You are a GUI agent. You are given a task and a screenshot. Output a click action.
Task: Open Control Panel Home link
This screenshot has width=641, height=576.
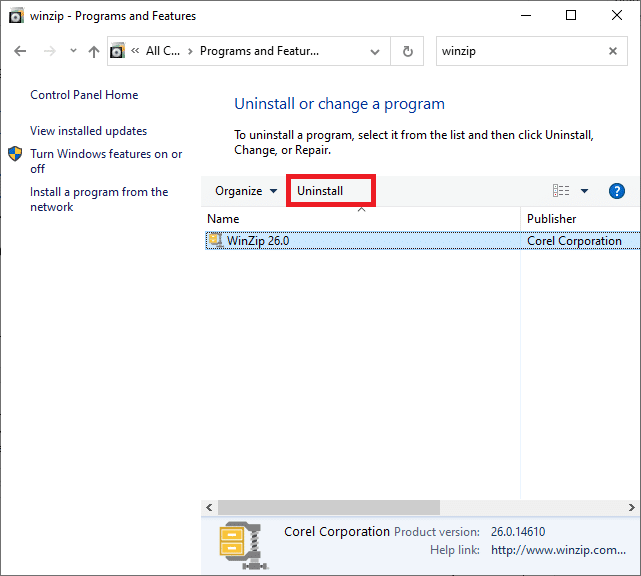(84, 95)
